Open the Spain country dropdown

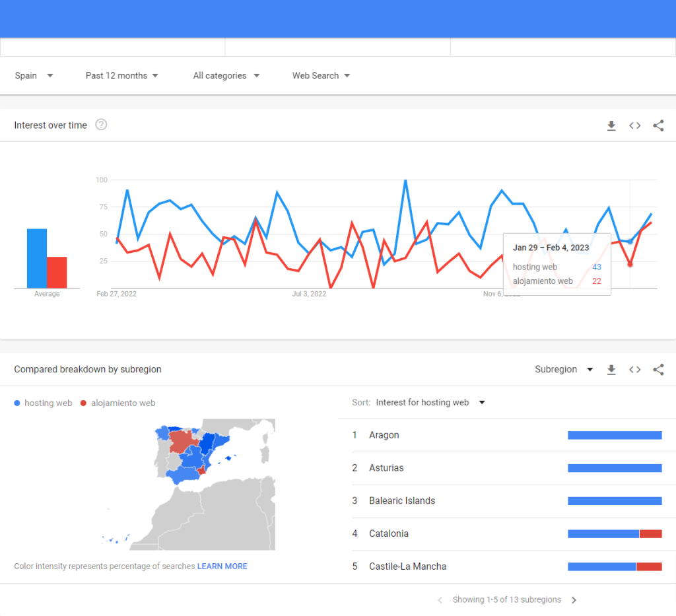point(34,76)
